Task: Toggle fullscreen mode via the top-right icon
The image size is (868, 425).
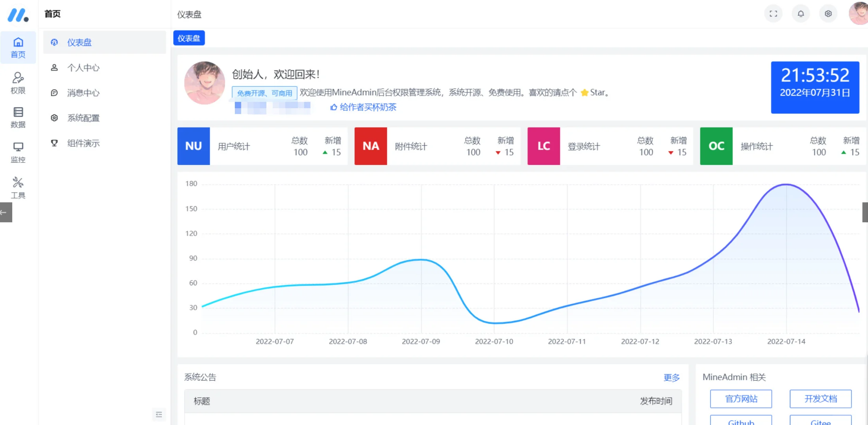Action: click(x=773, y=13)
